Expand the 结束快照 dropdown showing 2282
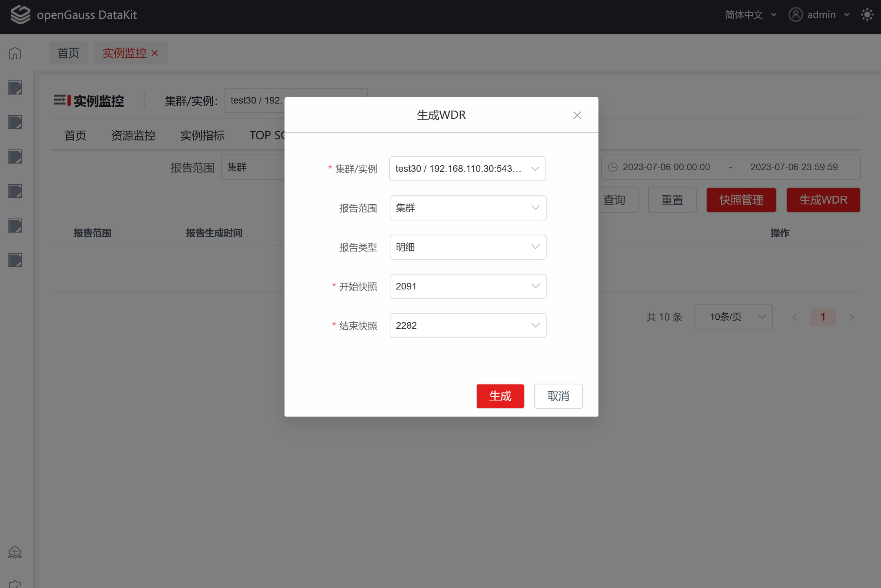Image resolution: width=881 pixels, height=588 pixels. tap(467, 325)
